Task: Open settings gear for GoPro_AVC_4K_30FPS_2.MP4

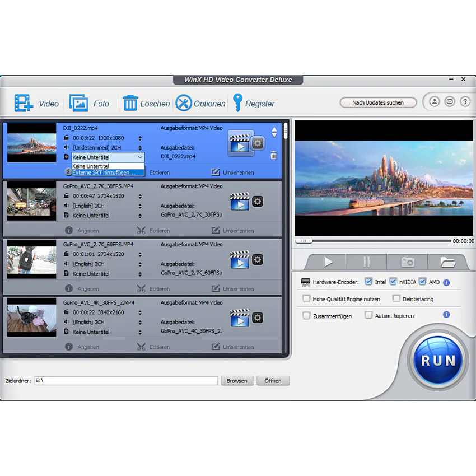Action: coord(258,318)
